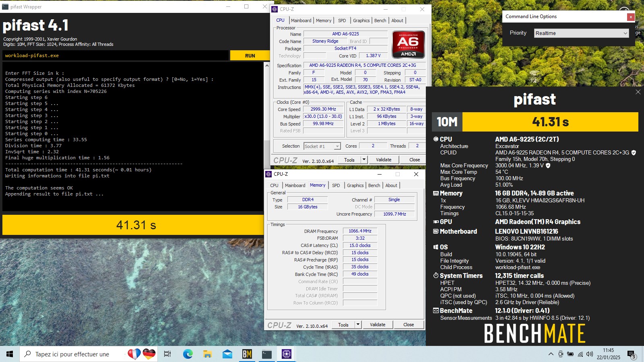
Task: Open the Priority dropdown set to Realtime
Action: point(581,33)
